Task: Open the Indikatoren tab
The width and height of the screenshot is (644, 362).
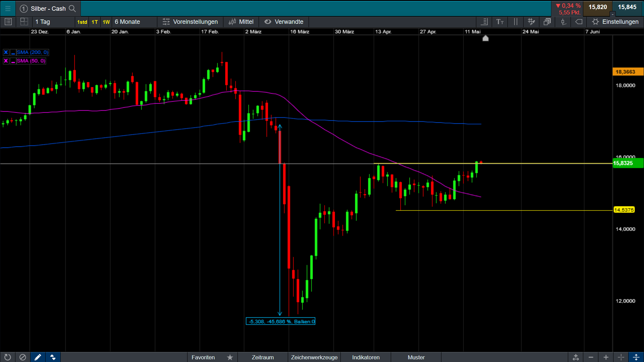Action: pyautogui.click(x=366, y=357)
